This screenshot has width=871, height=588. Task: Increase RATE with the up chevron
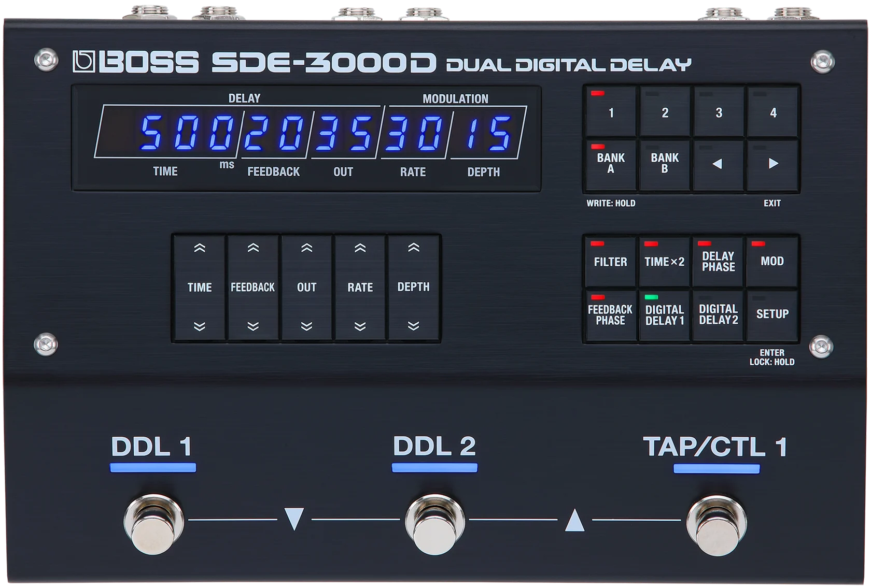(x=360, y=248)
